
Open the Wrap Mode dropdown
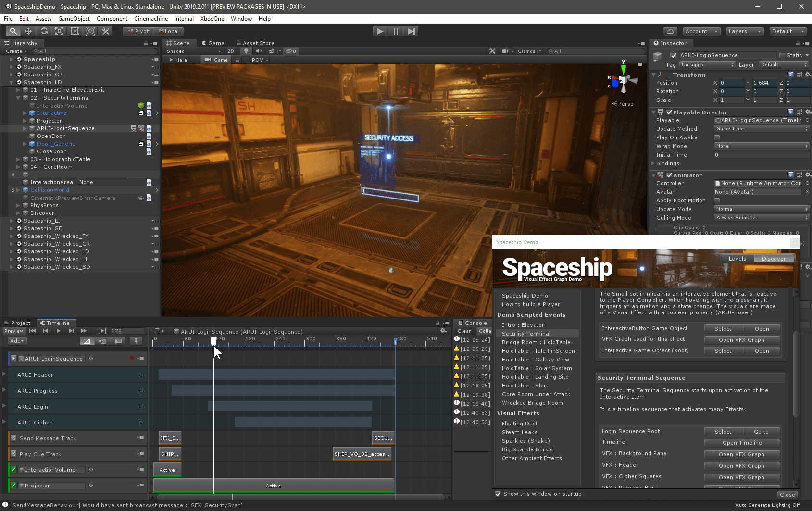(762, 146)
